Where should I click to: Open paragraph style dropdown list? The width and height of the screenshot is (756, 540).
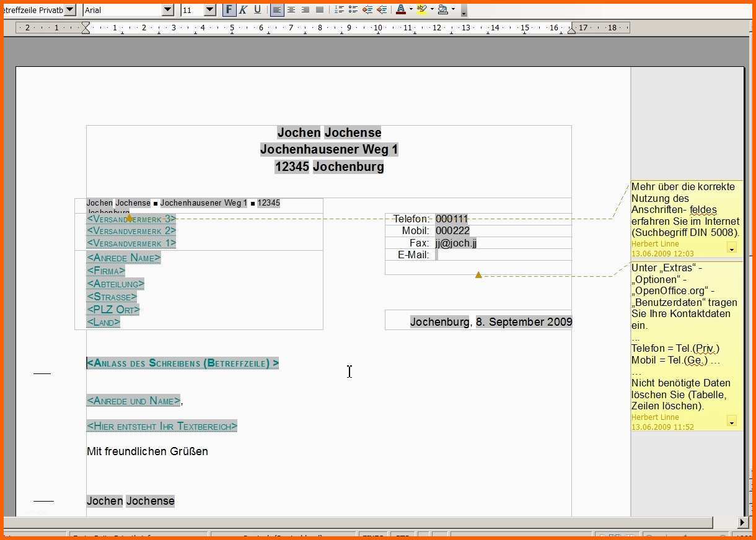point(69,10)
